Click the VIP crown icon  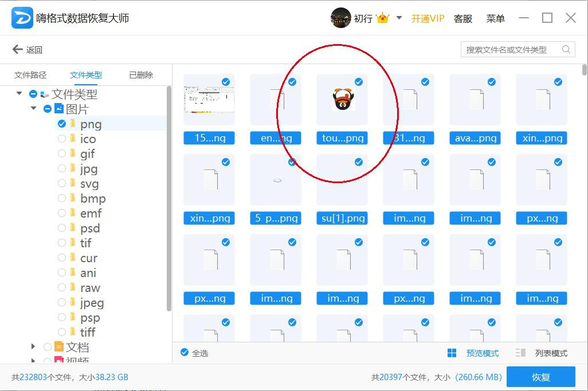[382, 18]
